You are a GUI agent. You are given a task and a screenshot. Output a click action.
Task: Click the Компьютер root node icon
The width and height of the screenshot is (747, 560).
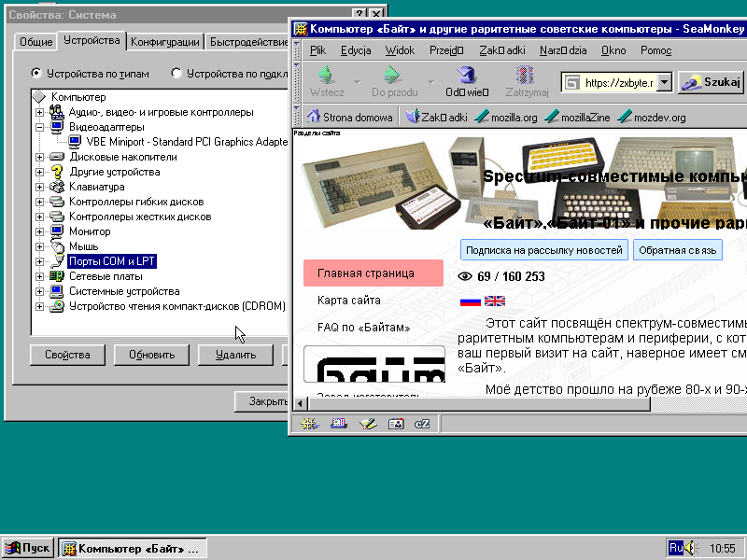tap(39, 97)
